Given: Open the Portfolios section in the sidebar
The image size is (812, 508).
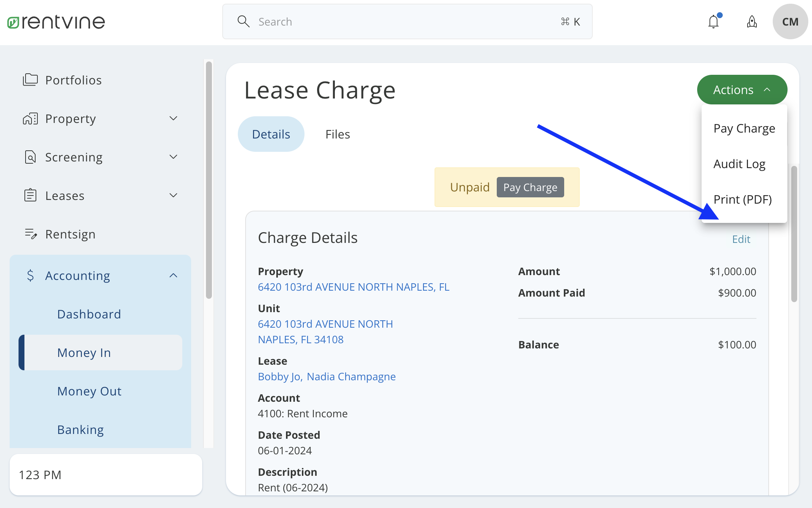Looking at the screenshot, I should [x=31, y=80].
